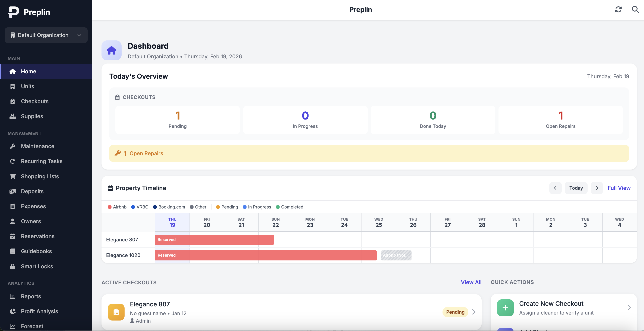This screenshot has height=331, width=644.
Task: Open the Default Organization switcher
Action: pos(46,35)
